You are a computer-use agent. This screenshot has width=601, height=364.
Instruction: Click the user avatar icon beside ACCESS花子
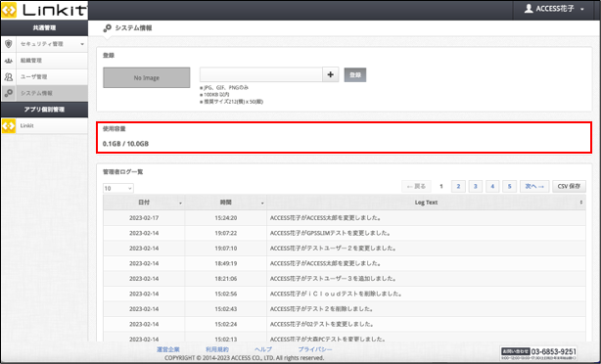point(529,9)
